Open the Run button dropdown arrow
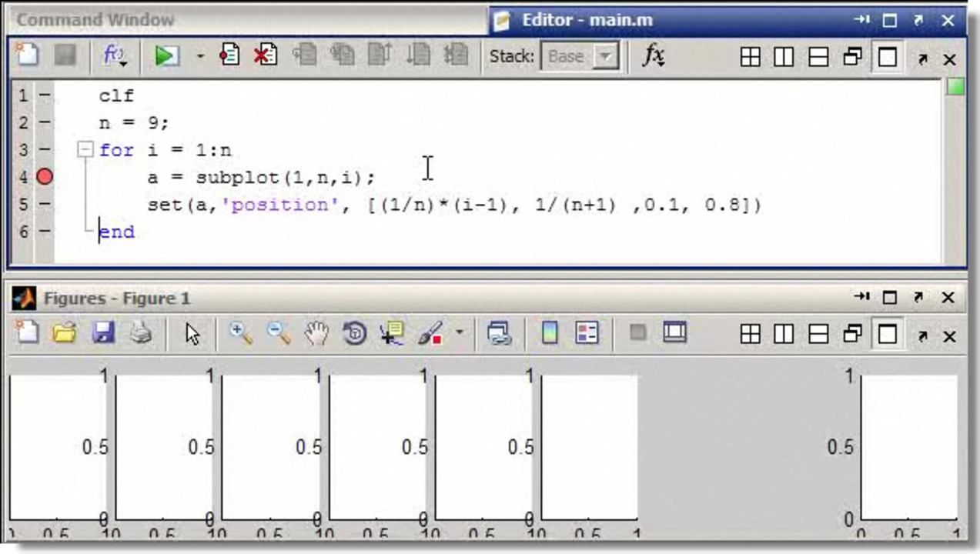 point(200,56)
